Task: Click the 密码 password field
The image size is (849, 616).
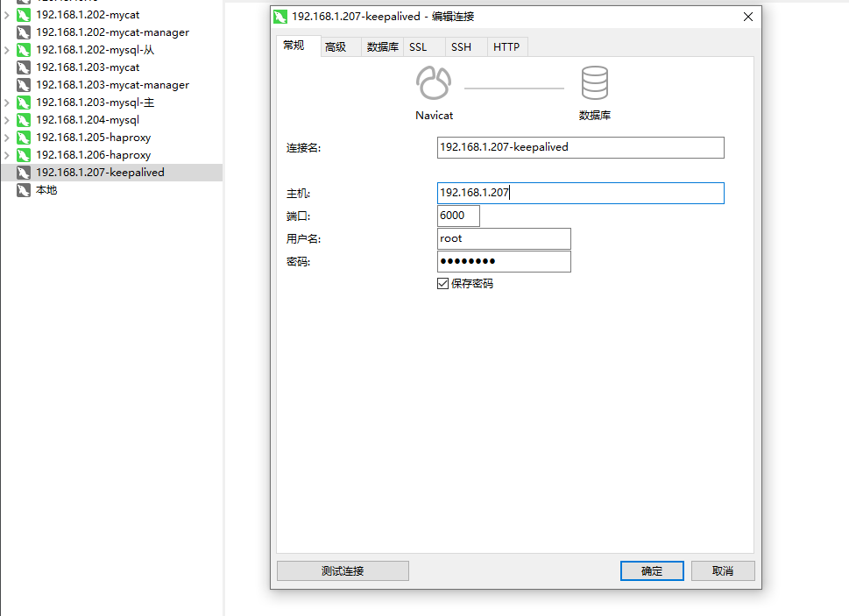Action: (x=504, y=261)
